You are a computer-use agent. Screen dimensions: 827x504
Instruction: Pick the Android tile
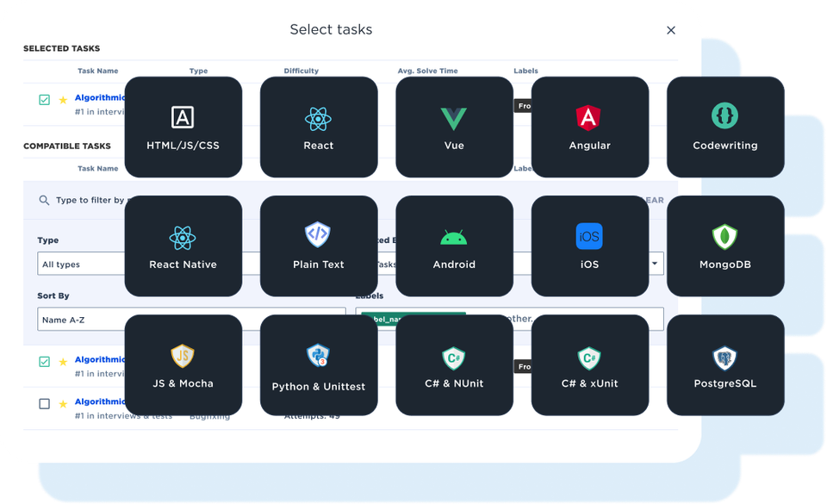point(454,246)
